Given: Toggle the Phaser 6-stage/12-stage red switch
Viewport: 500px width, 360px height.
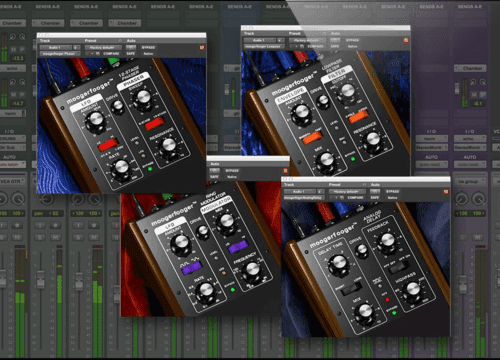Looking at the screenshot, I should (x=154, y=123).
